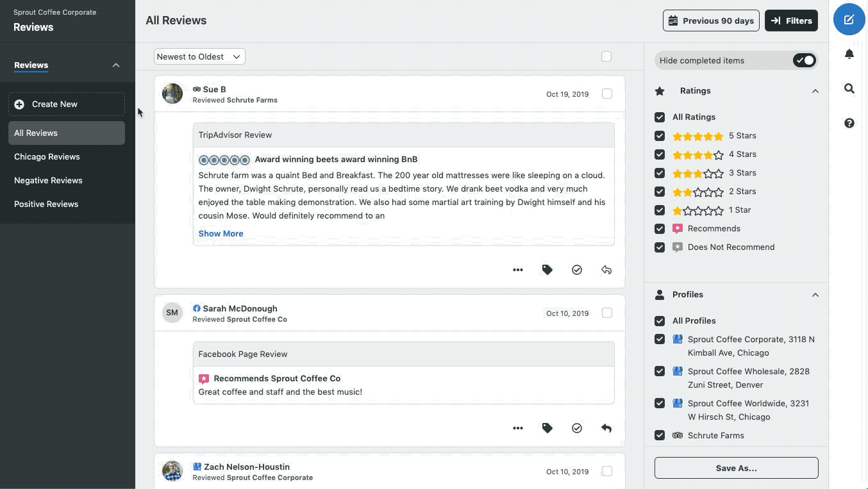Open more options on Sue B review
Viewport: 868px width, 489px height.
(518, 270)
